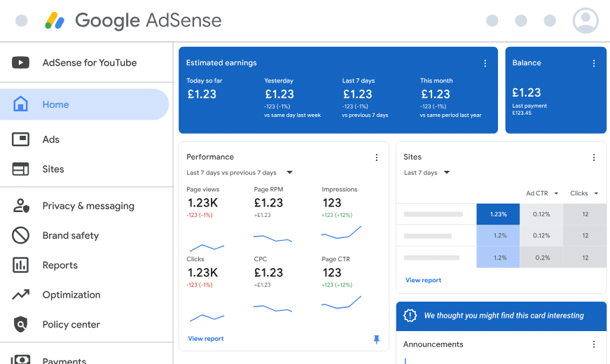Open Announcements card three-dot menu

594,344
